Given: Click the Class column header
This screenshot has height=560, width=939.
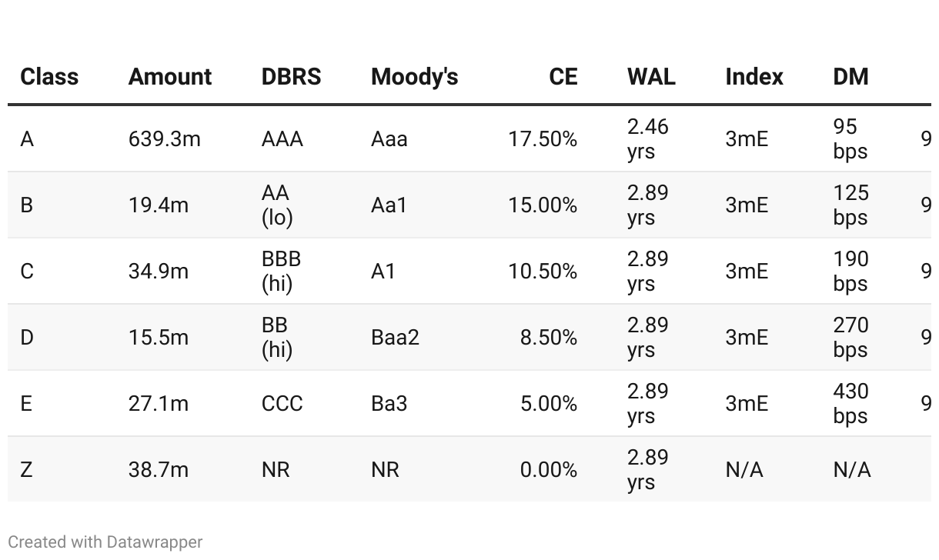Looking at the screenshot, I should pyautogui.click(x=49, y=77).
